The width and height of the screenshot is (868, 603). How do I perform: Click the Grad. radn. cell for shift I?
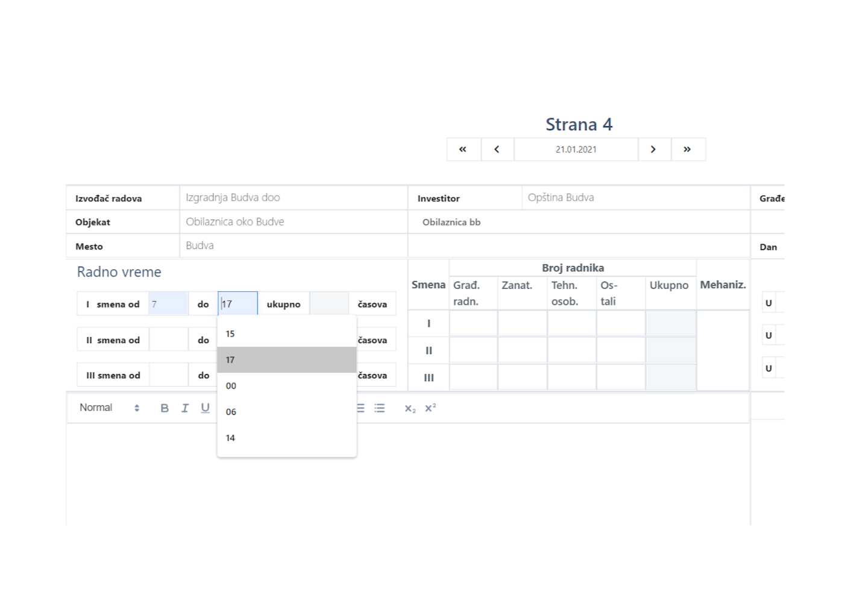[473, 324]
